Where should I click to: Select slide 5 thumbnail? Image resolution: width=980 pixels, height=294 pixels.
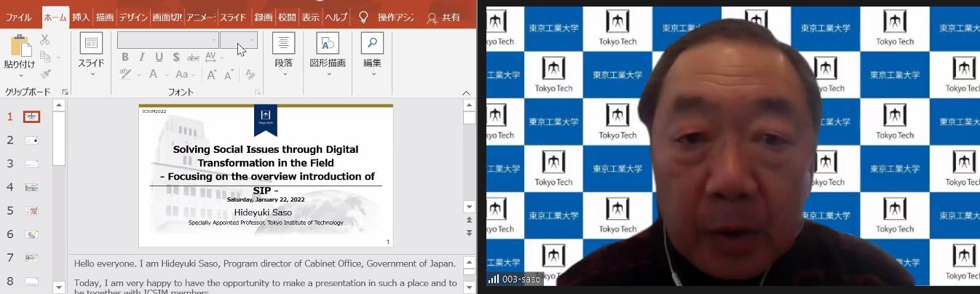tap(31, 210)
